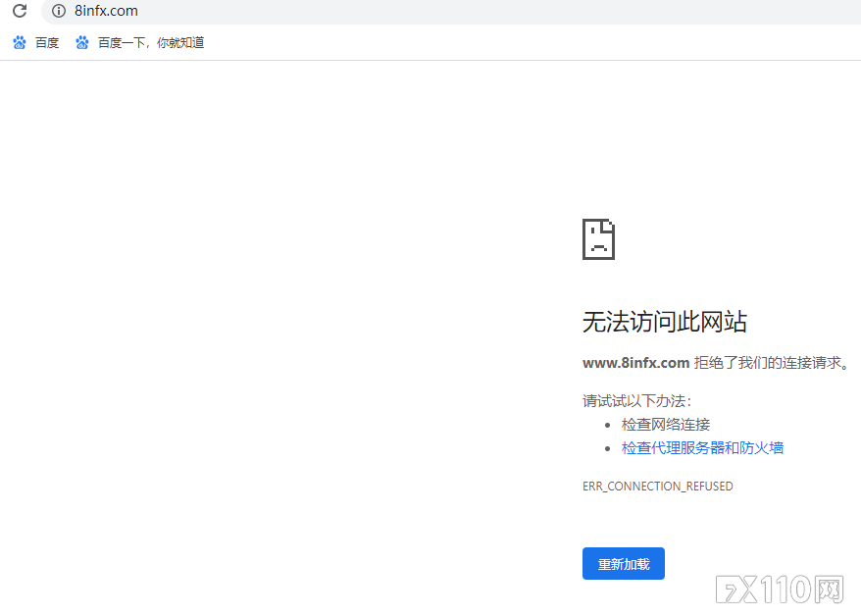Click the www.8infx.com bold domain text

click(x=635, y=363)
